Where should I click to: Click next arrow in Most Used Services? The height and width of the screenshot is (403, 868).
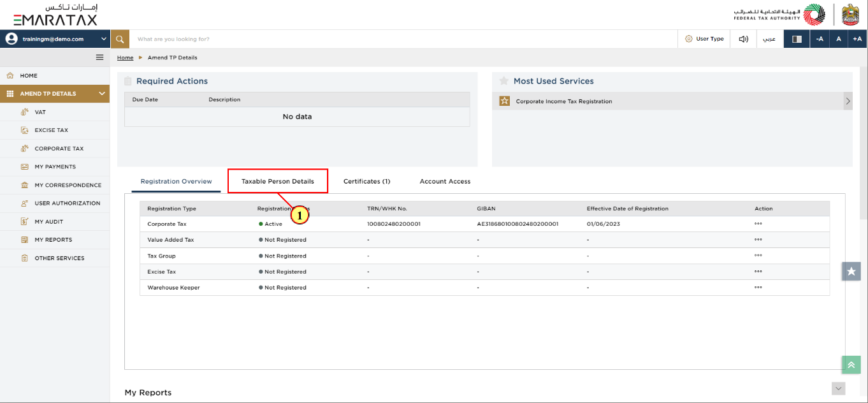(x=848, y=101)
